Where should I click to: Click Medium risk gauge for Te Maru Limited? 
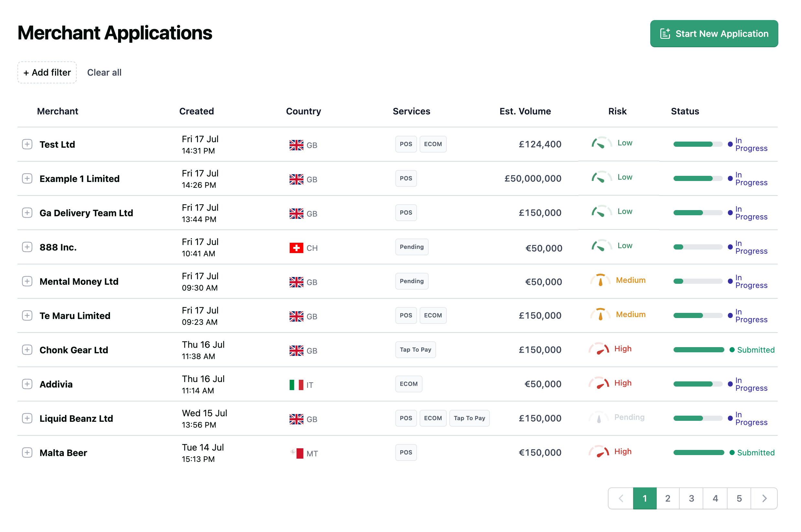[600, 314]
